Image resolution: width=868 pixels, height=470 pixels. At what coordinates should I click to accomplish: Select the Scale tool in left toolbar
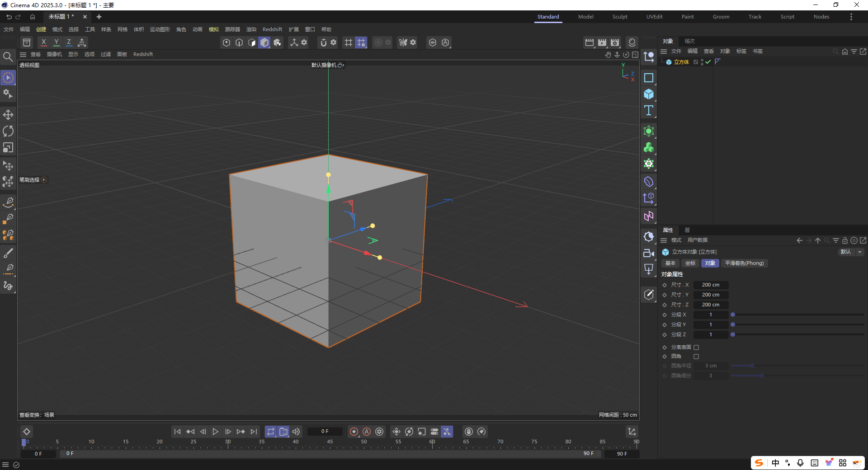[8, 148]
